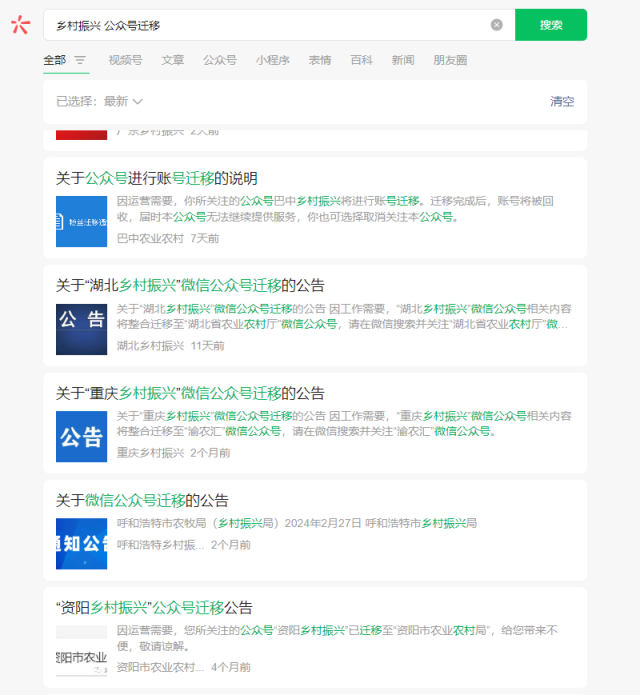Open the 小程序 tab
The image size is (640, 695).
pyautogui.click(x=272, y=60)
